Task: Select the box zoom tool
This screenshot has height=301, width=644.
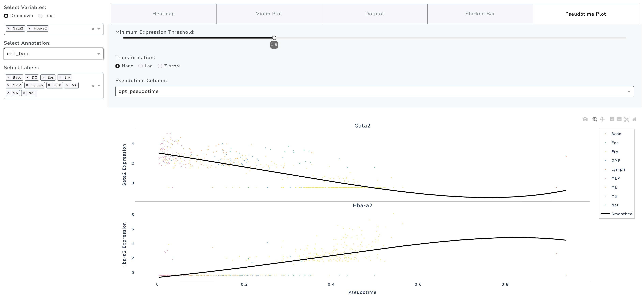Action: (595, 119)
